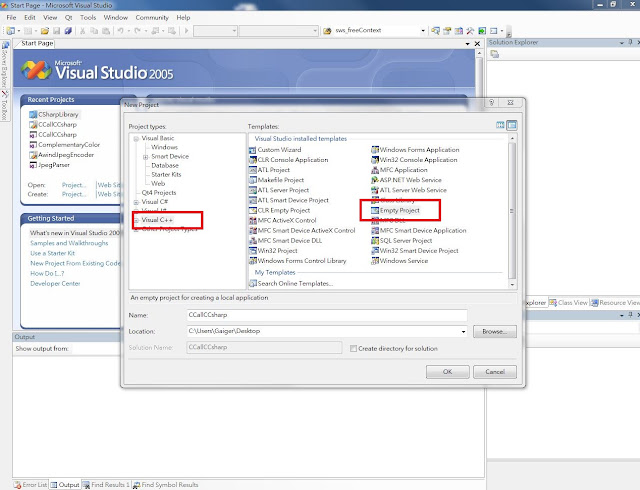This screenshot has height=490, width=640.
Task: Click the Copy toolbar icon
Action: pyautogui.click(x=94, y=31)
